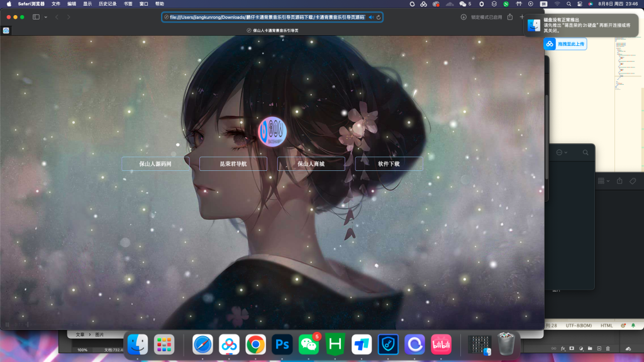Click the pinned tab icon at left

point(6,30)
